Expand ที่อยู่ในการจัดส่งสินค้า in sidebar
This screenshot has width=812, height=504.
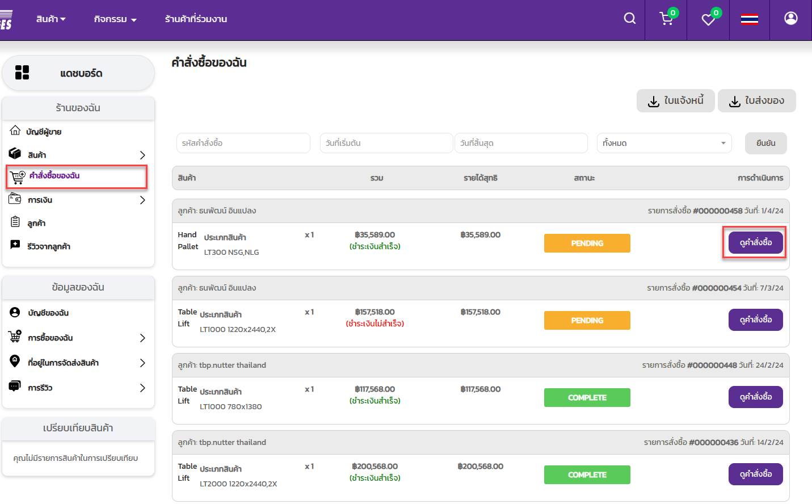142,363
